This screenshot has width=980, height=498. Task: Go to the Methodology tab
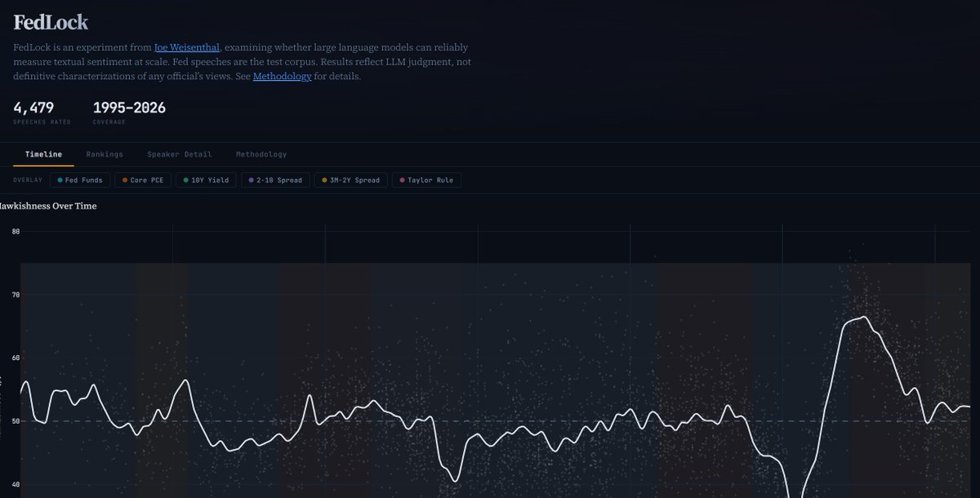261,154
